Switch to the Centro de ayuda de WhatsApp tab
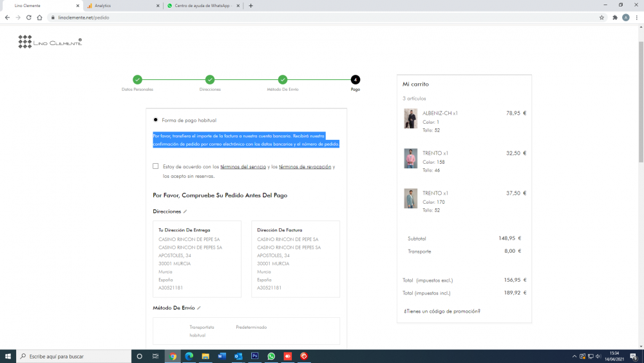Viewport: 644px width, 363px height. (204, 6)
